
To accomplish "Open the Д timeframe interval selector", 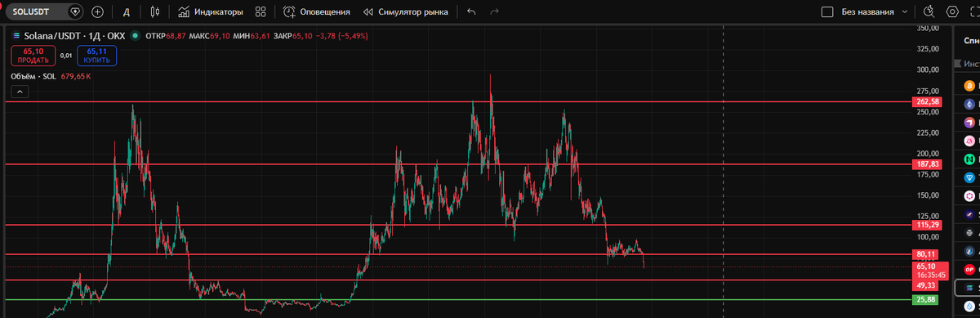I will (x=126, y=12).
